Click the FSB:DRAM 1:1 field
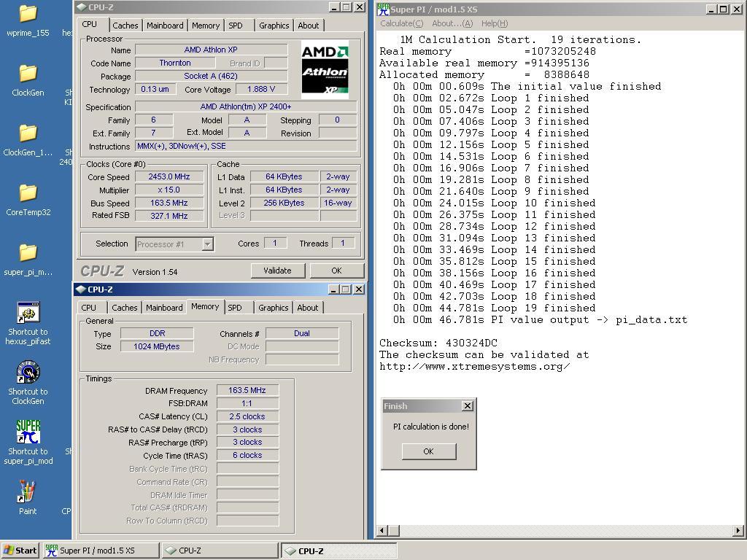 click(x=247, y=403)
